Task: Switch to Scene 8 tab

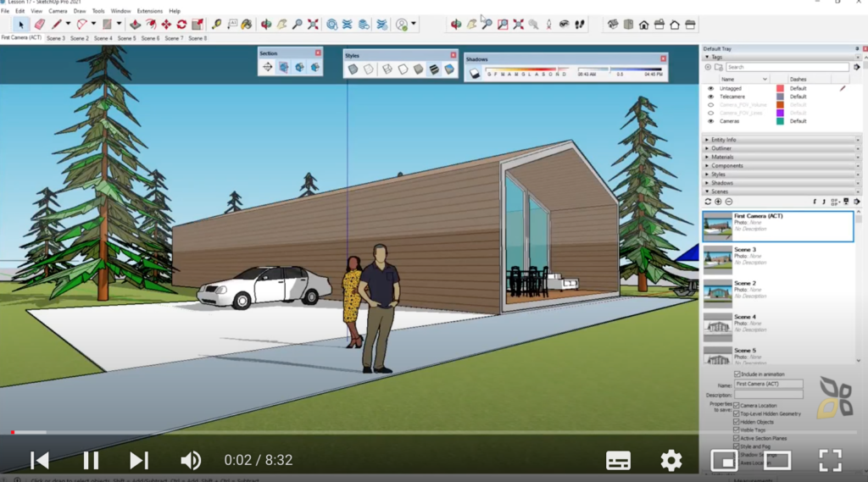Action: pos(198,39)
